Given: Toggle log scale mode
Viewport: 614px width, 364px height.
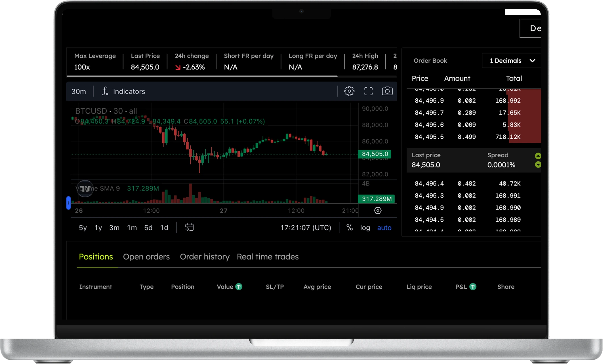Looking at the screenshot, I should [365, 228].
